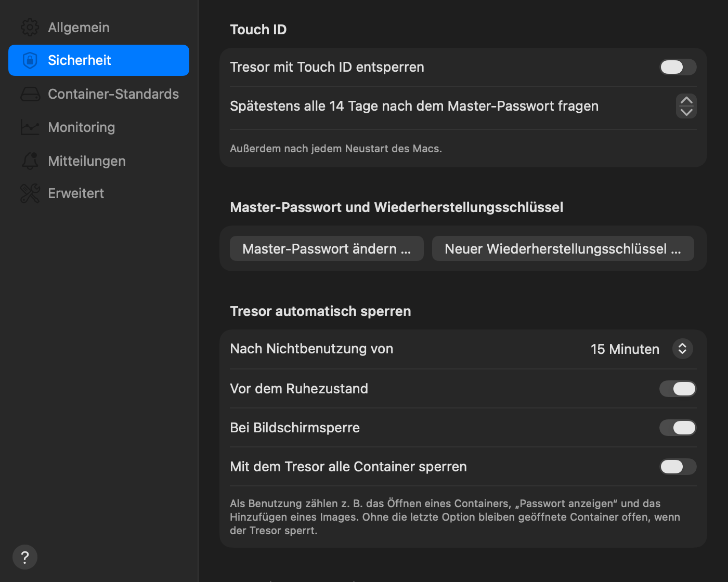Click the gear icon beside Allgemein
Screen dimensions: 728x582
[x=30, y=28]
